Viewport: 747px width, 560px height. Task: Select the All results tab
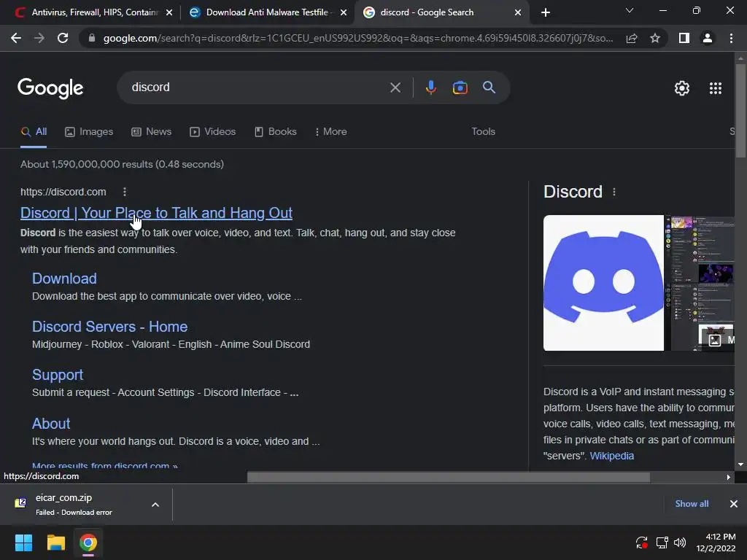coord(34,132)
